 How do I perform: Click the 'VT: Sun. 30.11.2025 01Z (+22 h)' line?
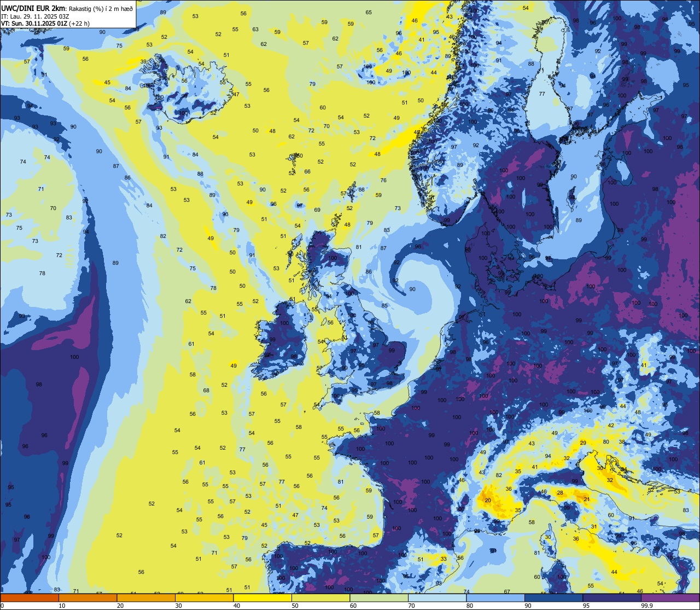45,24
